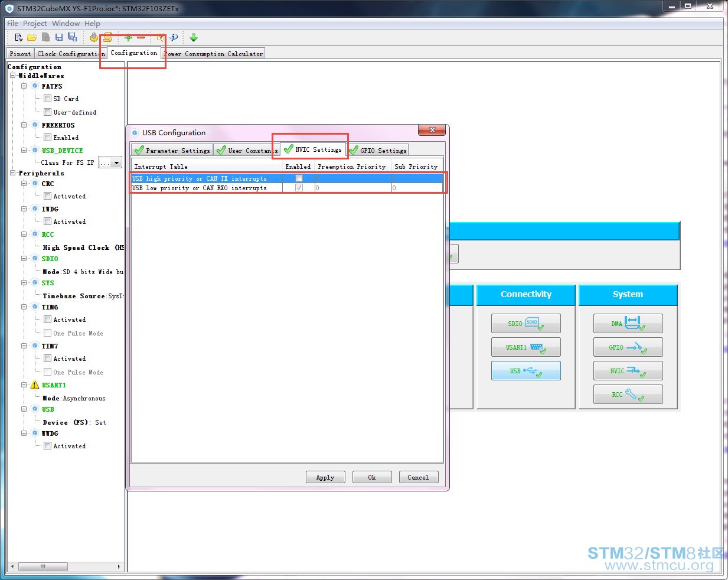Open the RCC system configuration button
This screenshot has width=728, height=580.
[628, 394]
